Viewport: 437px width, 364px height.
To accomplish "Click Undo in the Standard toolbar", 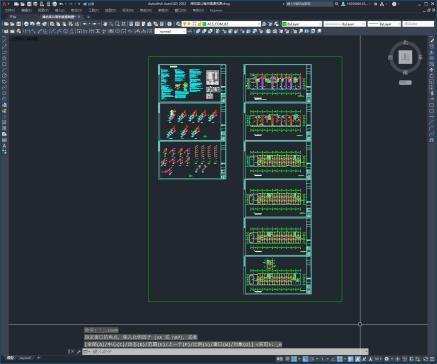I will (x=85, y=24).
